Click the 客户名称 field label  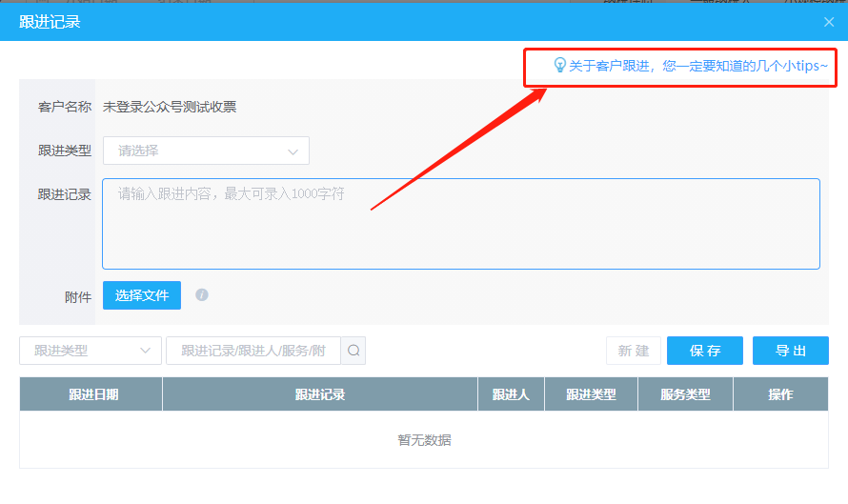[65, 107]
